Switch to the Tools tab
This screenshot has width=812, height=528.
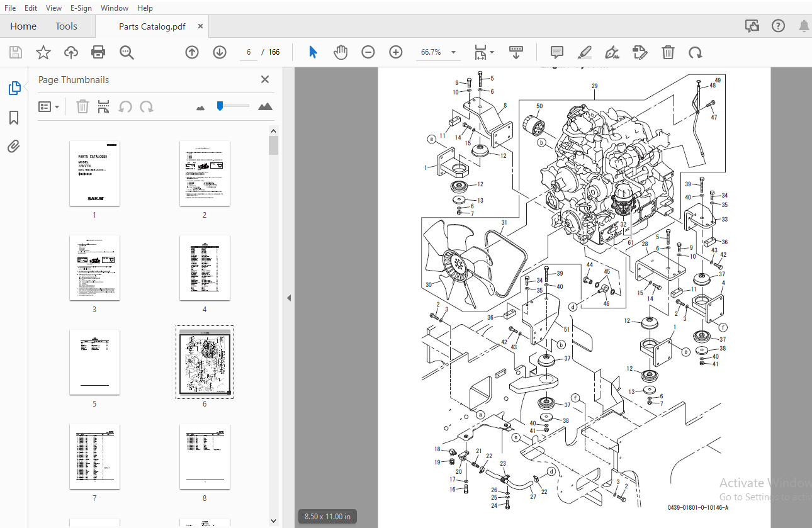pyautogui.click(x=66, y=26)
